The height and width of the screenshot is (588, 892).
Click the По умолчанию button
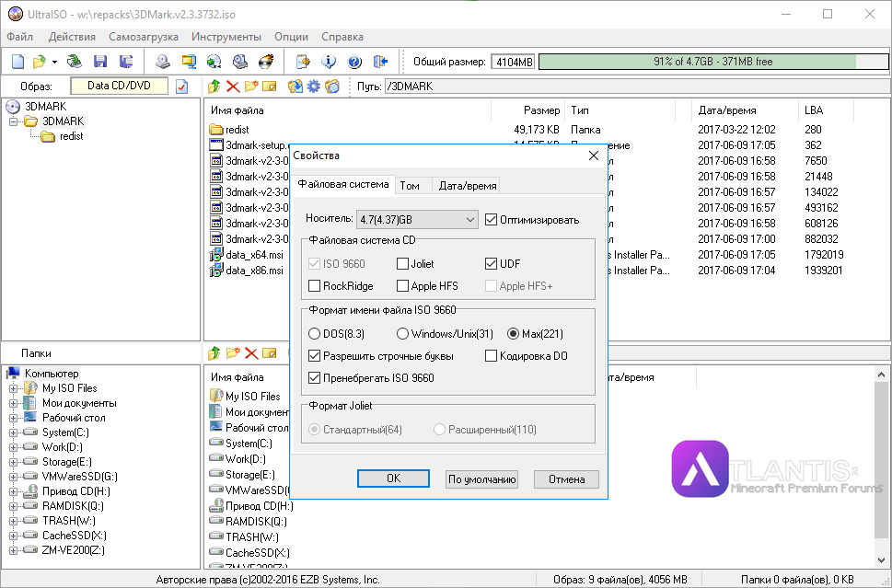pyautogui.click(x=481, y=479)
